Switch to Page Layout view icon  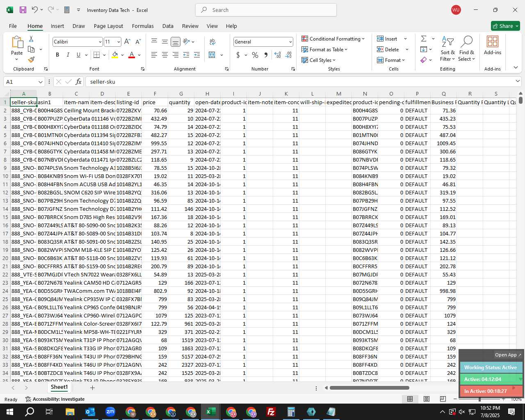click(427, 399)
